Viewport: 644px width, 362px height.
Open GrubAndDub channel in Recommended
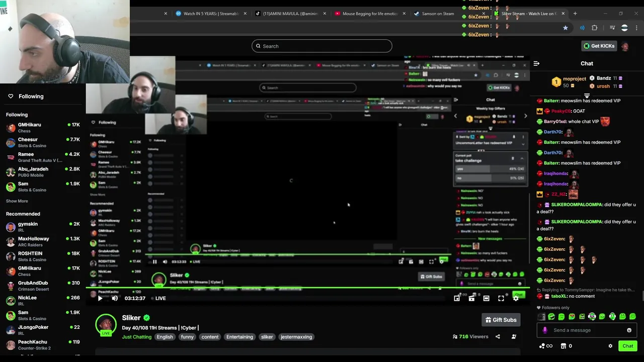point(43,286)
